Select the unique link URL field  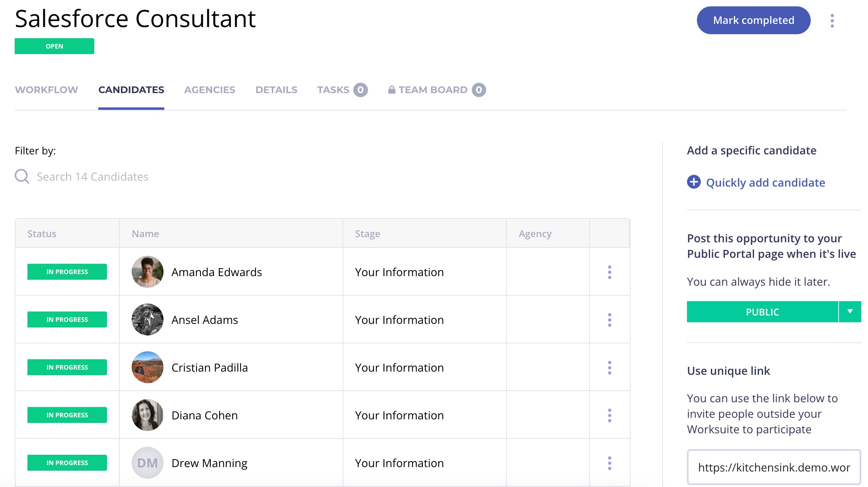click(773, 467)
